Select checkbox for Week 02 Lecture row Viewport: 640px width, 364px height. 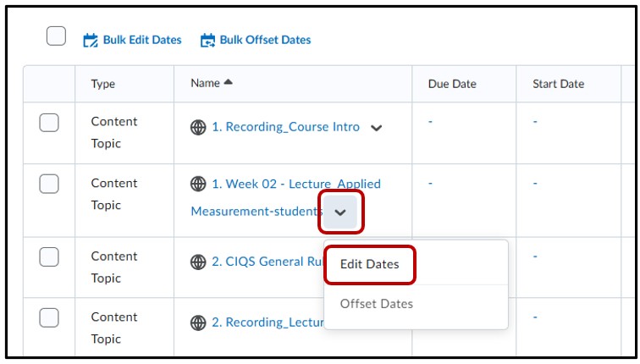pos(49,184)
